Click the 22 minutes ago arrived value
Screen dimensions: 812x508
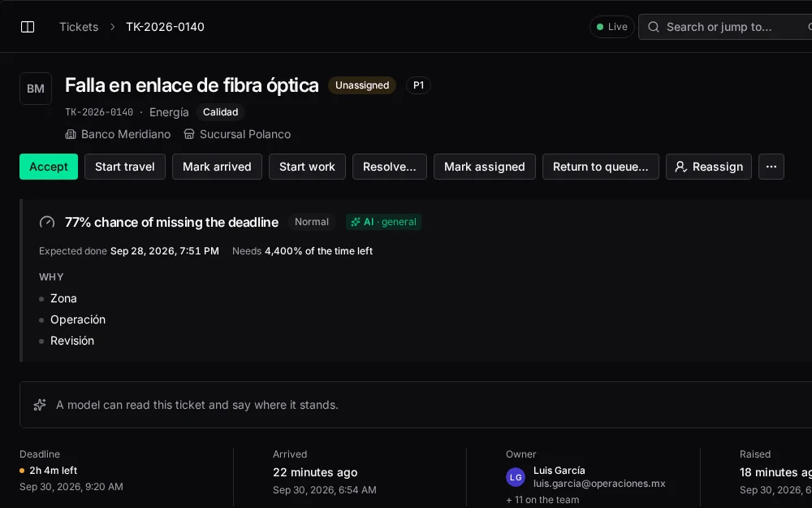coord(315,473)
